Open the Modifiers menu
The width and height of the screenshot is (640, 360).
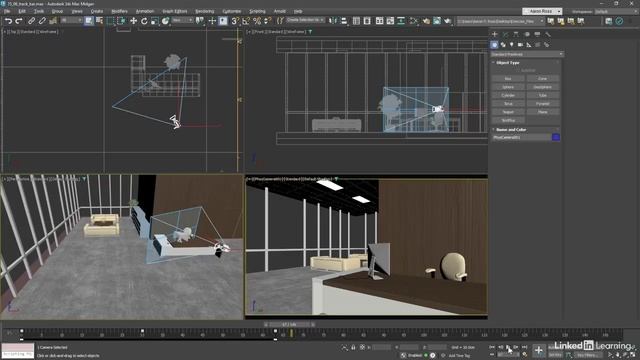(x=119, y=11)
